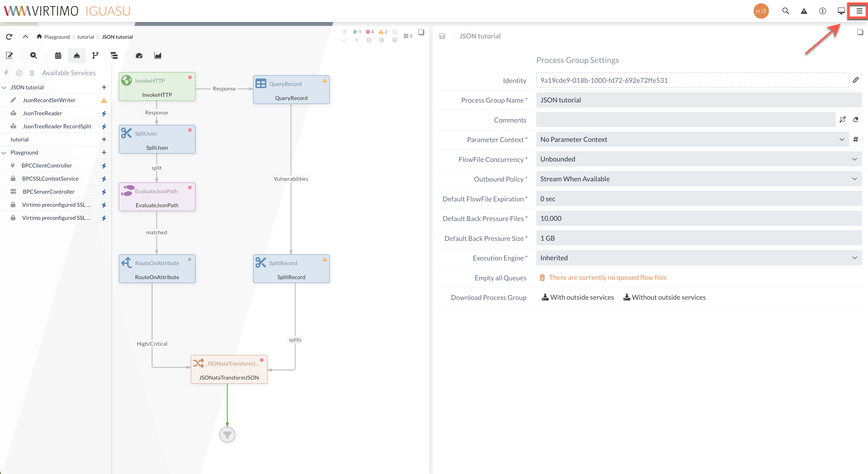This screenshot has width=868, height=474.
Task: Collapse the Playground services group
Action: point(4,153)
